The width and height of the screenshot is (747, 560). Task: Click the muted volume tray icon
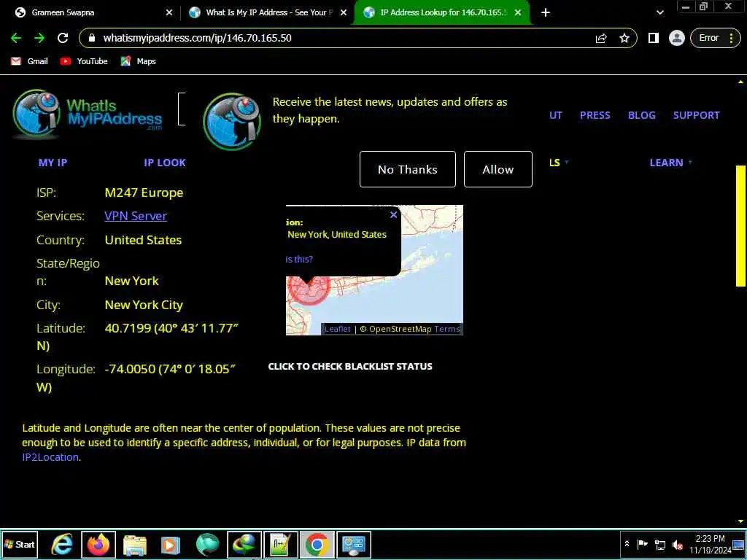tap(677, 544)
